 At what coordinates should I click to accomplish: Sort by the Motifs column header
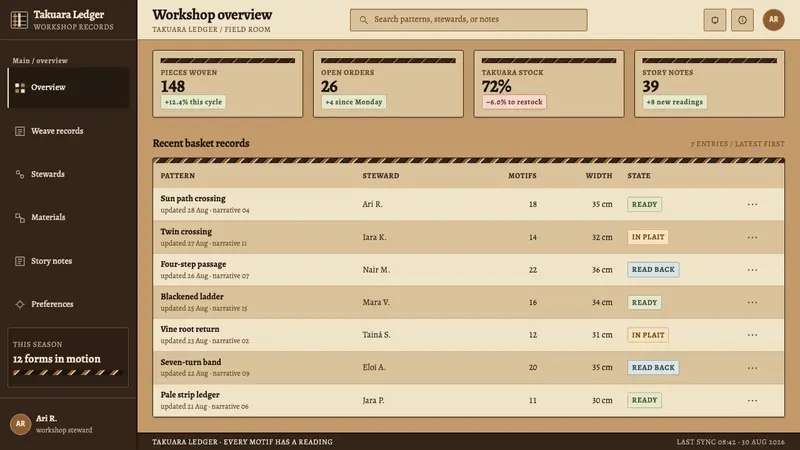[x=522, y=176]
